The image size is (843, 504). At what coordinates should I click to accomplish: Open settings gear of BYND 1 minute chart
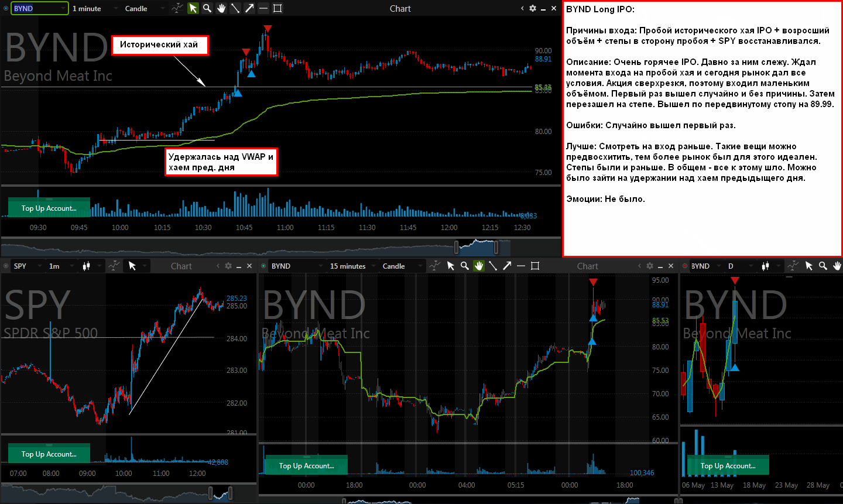(x=532, y=8)
